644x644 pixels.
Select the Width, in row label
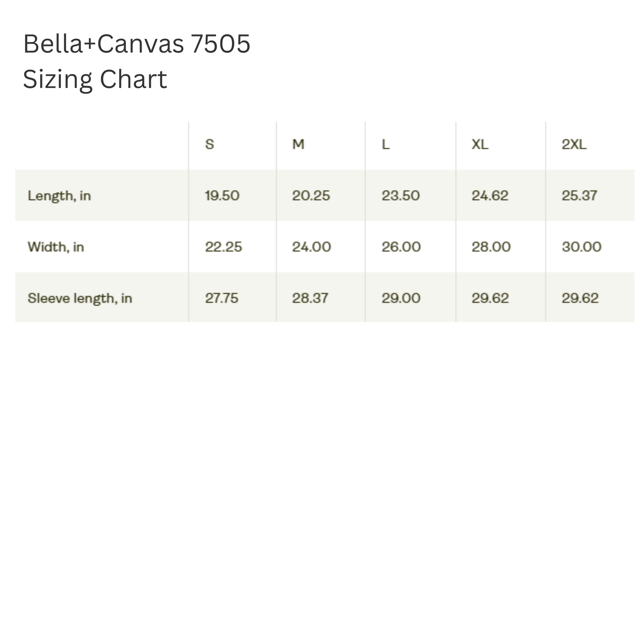coord(56,247)
